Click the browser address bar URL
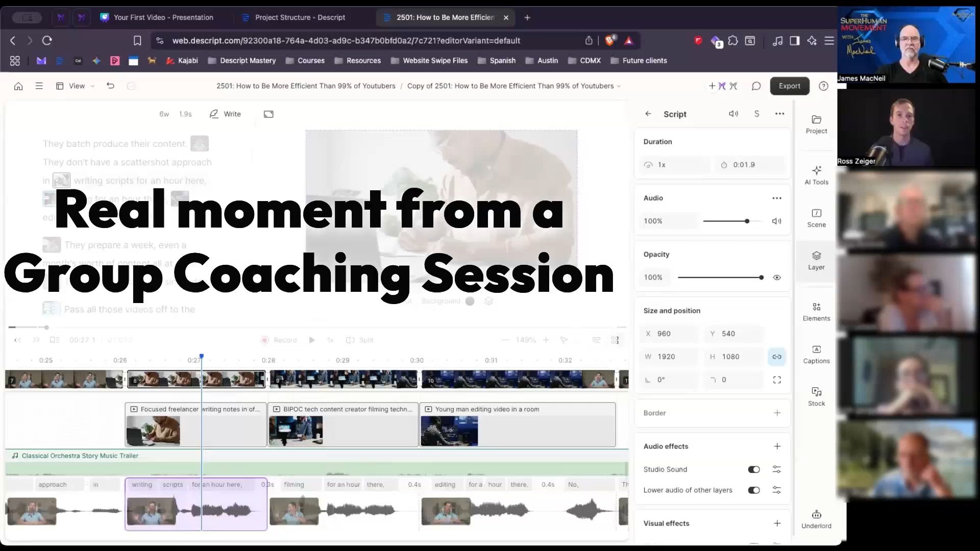This screenshot has height=551, width=980. [x=346, y=41]
